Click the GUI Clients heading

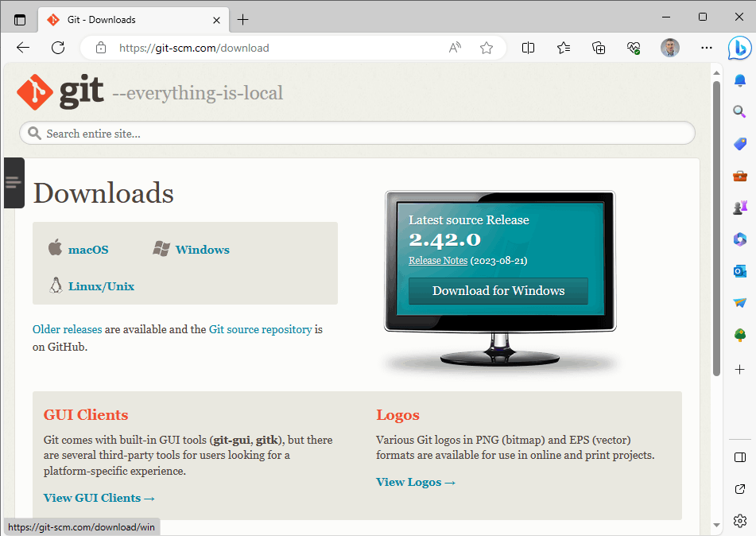(86, 415)
